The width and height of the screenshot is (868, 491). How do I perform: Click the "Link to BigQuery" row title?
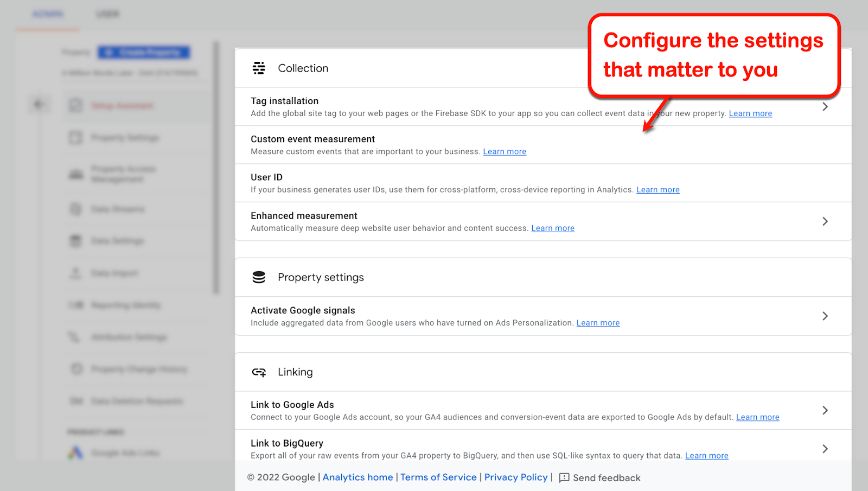coord(287,443)
